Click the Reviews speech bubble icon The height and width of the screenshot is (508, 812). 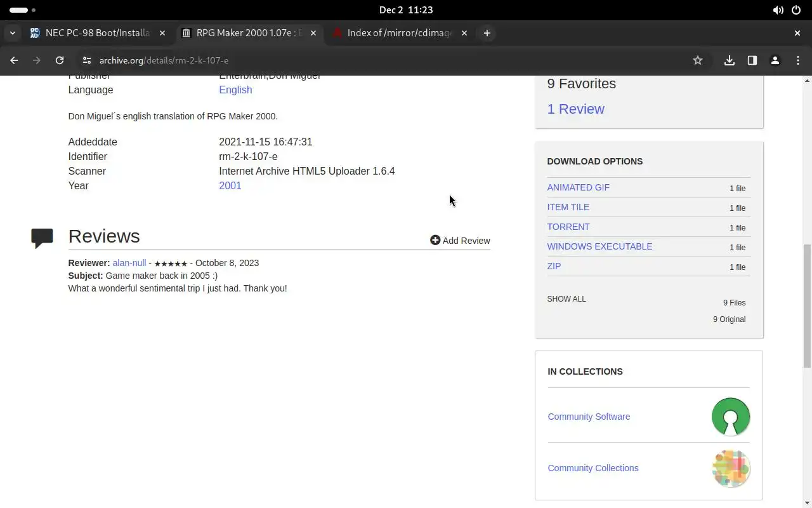click(42, 237)
